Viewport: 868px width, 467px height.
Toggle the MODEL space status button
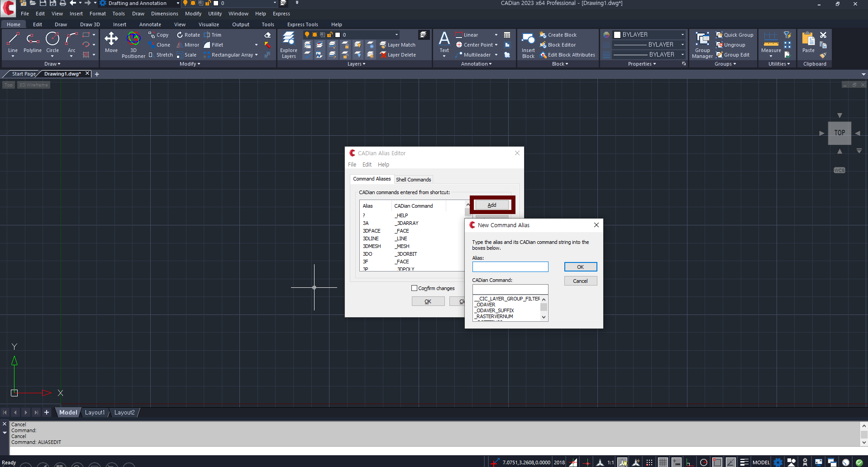(761, 462)
